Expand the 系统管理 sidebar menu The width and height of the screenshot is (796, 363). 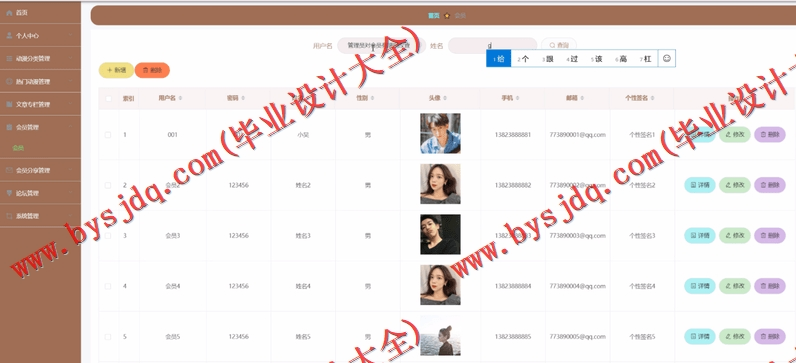pos(40,216)
